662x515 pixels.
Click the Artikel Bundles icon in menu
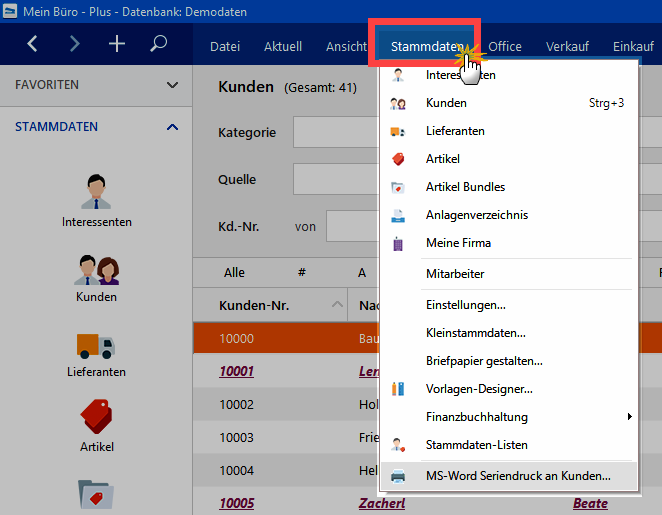coord(398,187)
